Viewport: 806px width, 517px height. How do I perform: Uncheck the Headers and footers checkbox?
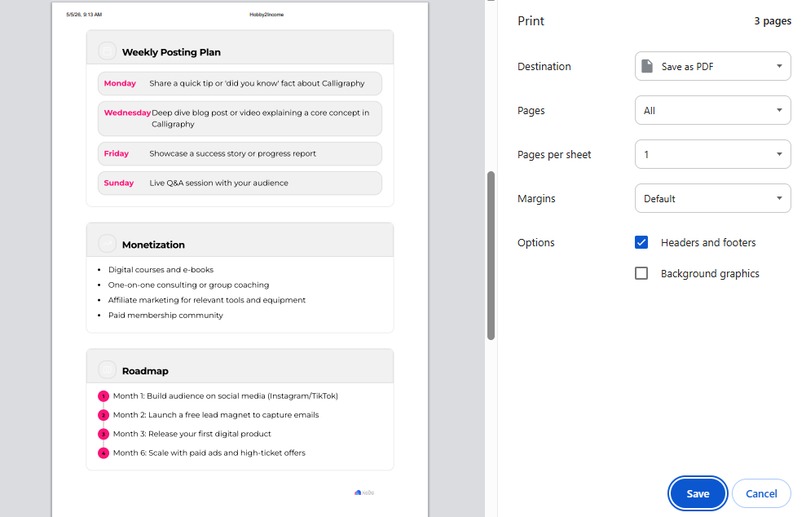click(x=641, y=242)
